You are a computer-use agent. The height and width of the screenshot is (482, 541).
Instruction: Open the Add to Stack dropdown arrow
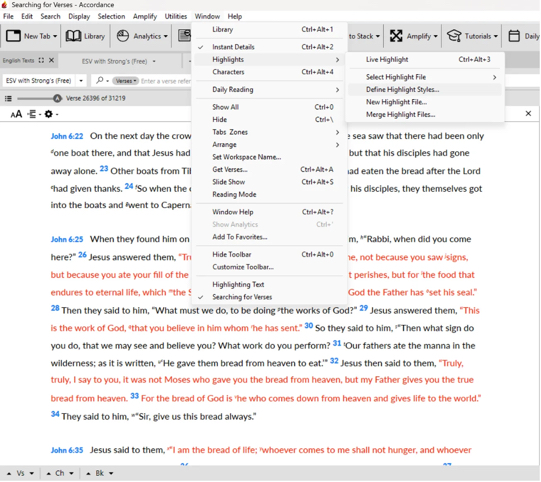click(377, 36)
